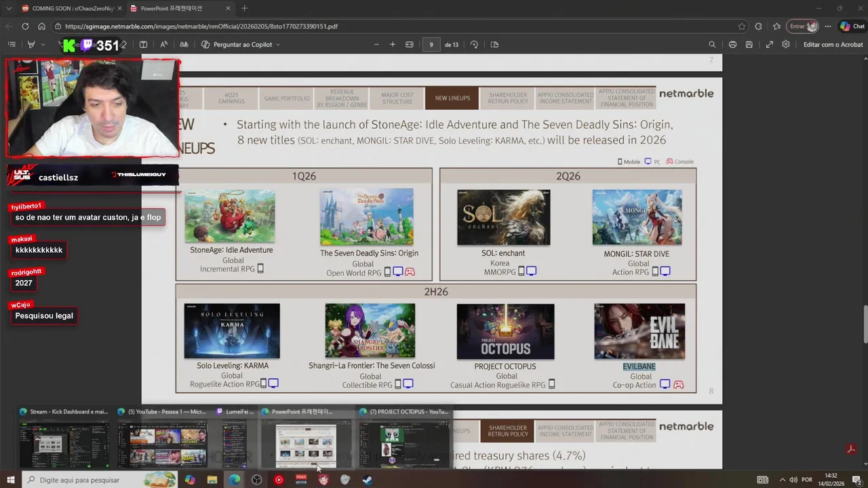The image size is (868, 488).
Task: Select Stream - Kick Dashboard window preview
Action: (64, 437)
